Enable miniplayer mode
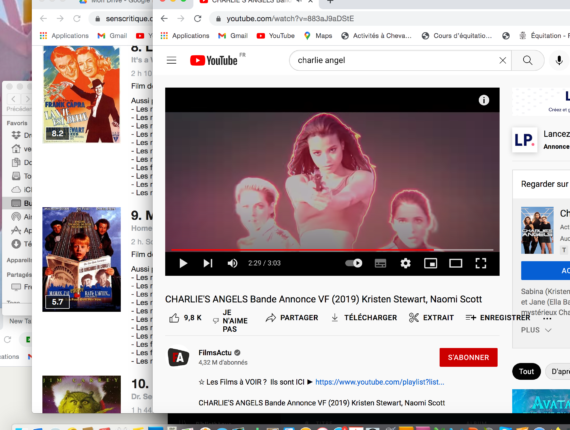 (430, 263)
